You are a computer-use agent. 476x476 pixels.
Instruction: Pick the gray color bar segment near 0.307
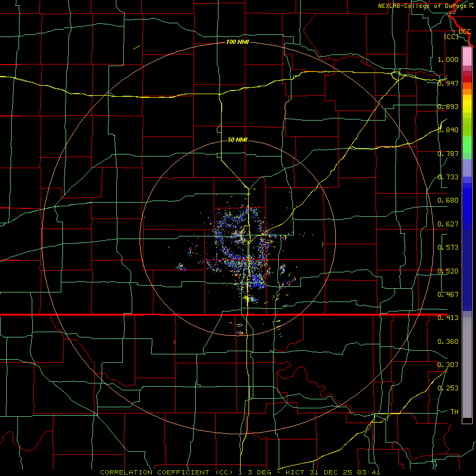click(467, 368)
